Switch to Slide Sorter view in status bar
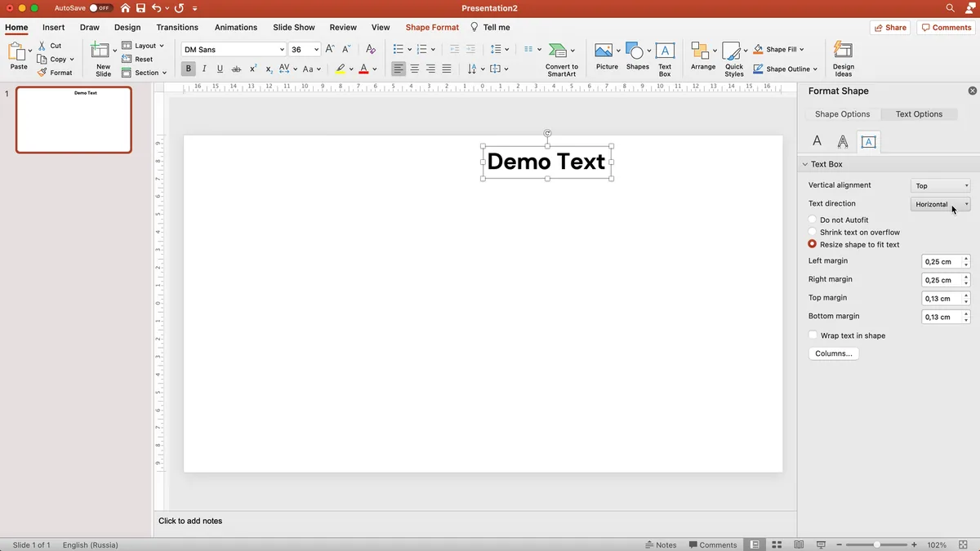 point(777,544)
